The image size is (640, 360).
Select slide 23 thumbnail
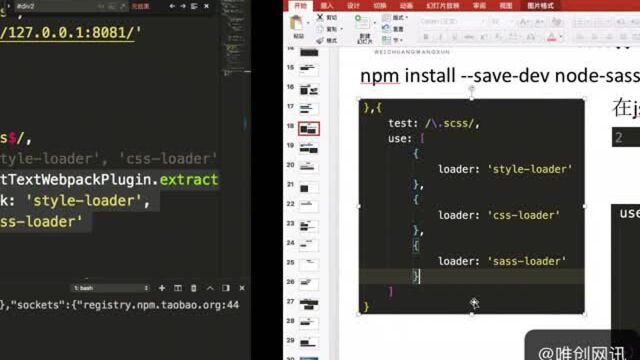[309, 226]
